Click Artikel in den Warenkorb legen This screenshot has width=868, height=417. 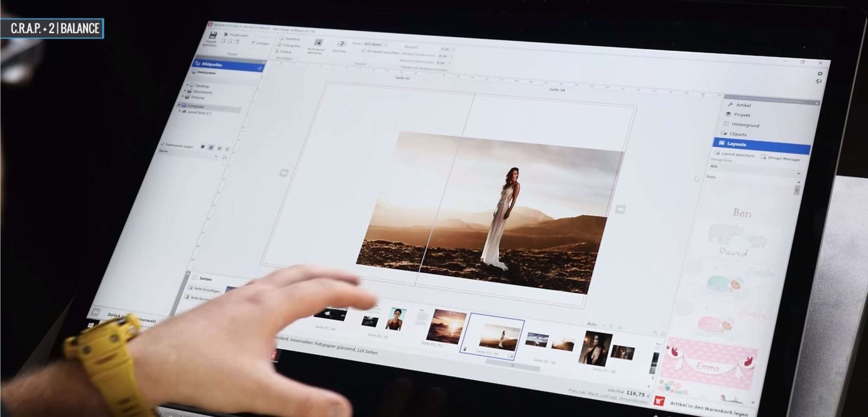tap(708, 408)
